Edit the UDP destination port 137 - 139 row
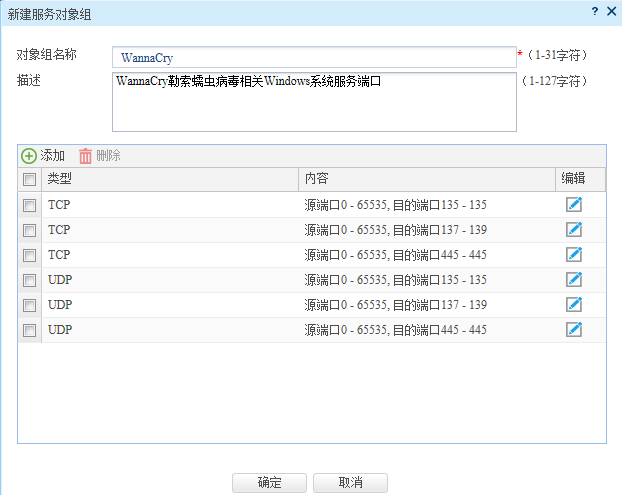622x495 pixels. point(574,305)
